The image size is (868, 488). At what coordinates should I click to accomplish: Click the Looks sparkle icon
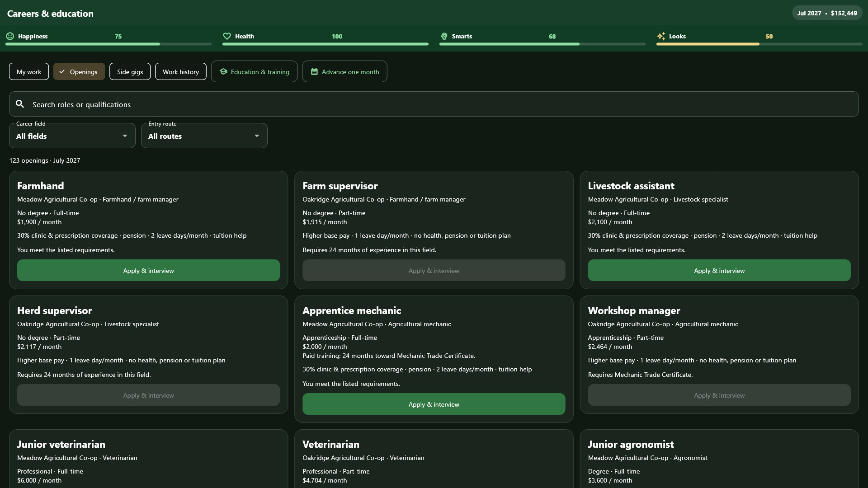[x=661, y=36]
